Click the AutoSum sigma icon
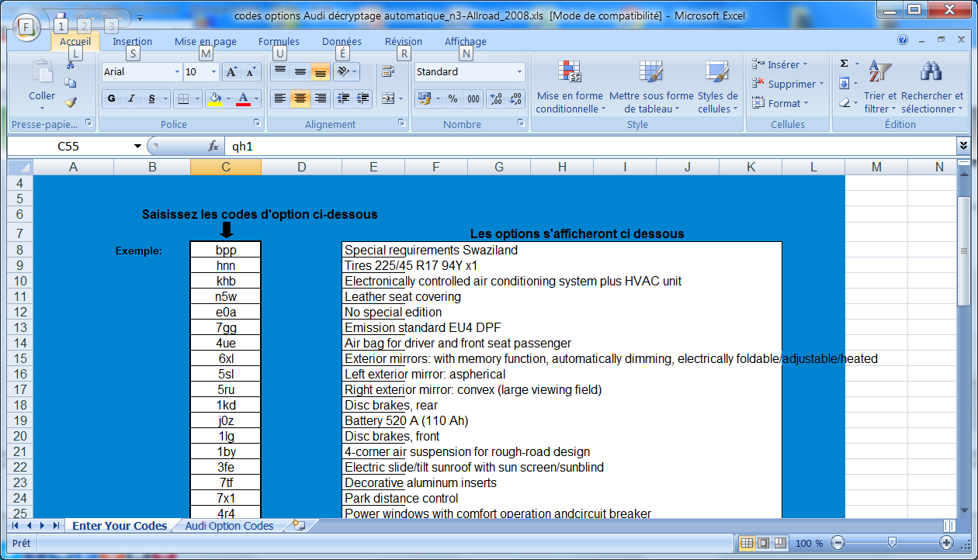 click(x=844, y=64)
